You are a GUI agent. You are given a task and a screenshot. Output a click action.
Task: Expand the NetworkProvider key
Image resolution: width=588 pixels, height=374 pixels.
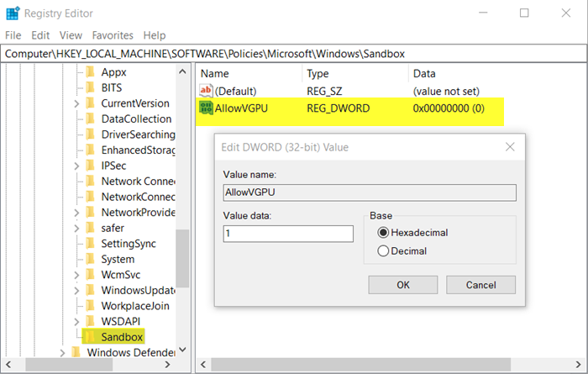76,213
